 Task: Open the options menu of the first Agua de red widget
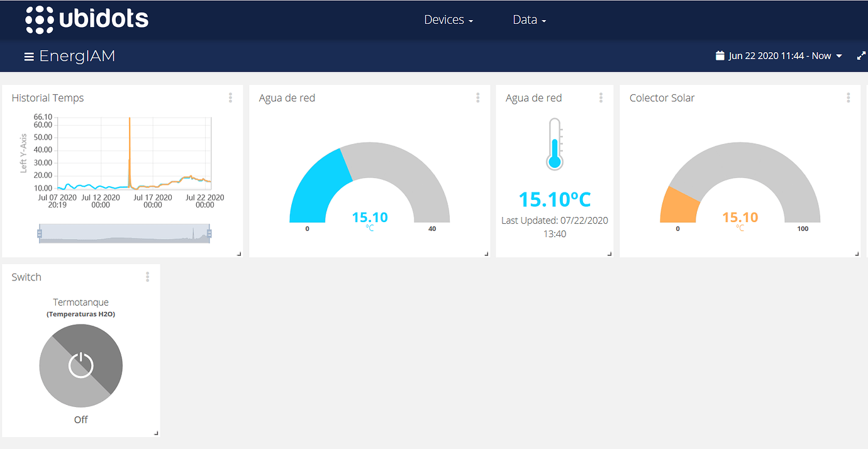(478, 97)
